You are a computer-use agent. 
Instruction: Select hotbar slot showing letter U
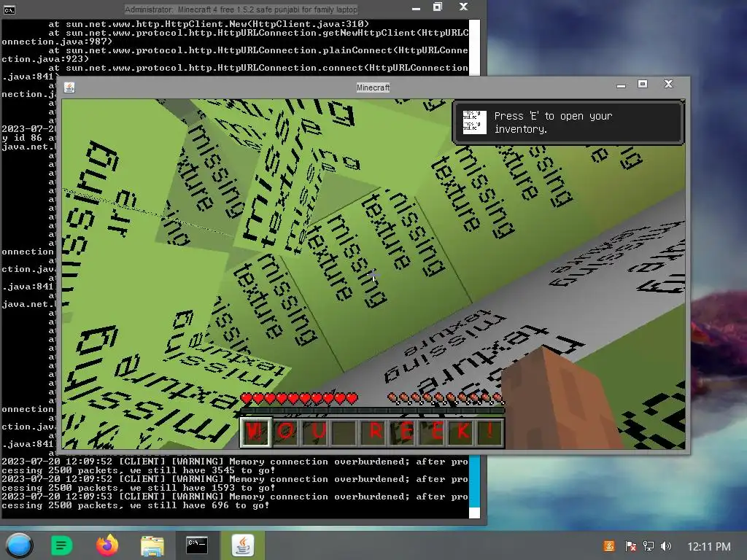[317, 432]
